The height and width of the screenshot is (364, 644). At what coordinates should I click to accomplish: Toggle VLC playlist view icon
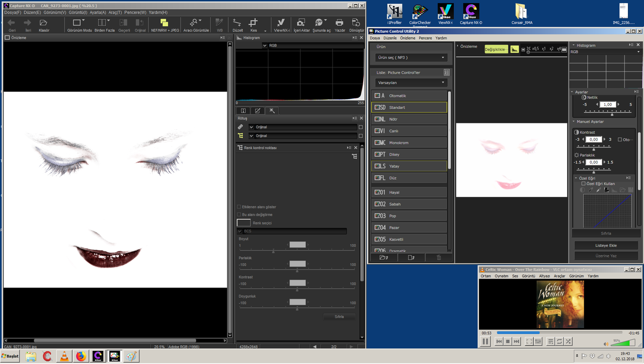coord(550,341)
